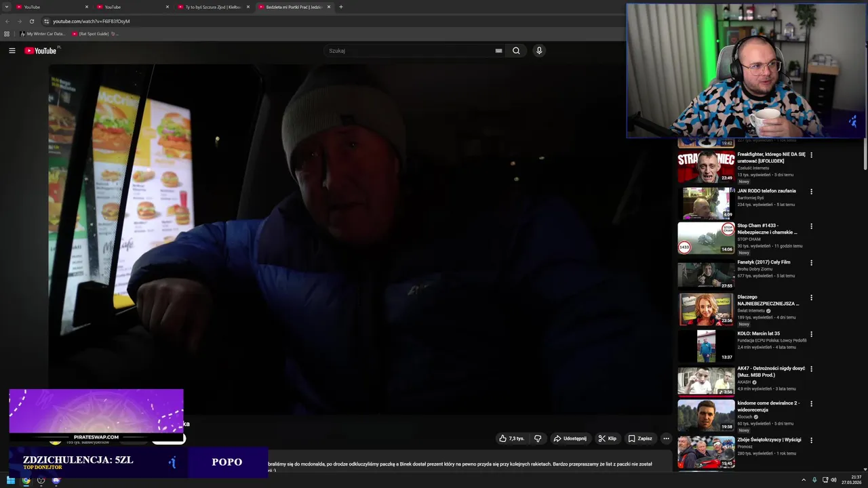Open taskbar volume control
The image size is (868, 488).
[833, 480]
